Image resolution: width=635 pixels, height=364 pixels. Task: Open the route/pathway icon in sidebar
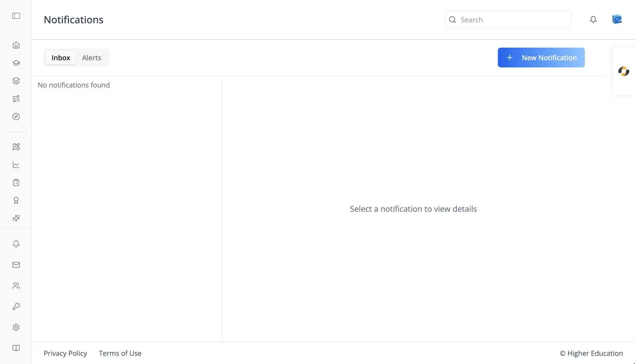pyautogui.click(x=16, y=99)
